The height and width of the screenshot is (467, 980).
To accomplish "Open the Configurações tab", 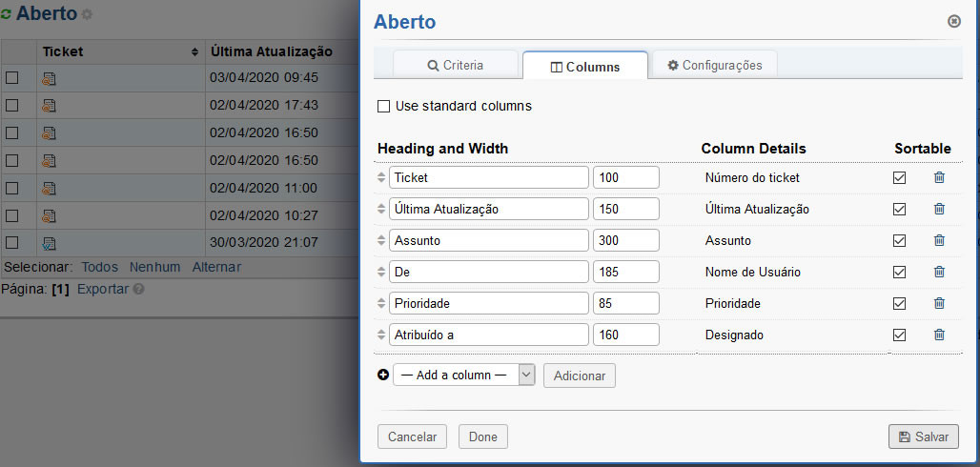I will coord(714,66).
